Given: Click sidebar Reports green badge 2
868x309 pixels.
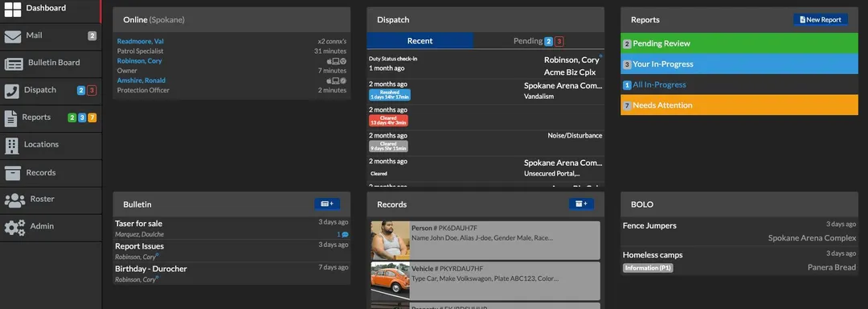Looking at the screenshot, I should point(72,117).
